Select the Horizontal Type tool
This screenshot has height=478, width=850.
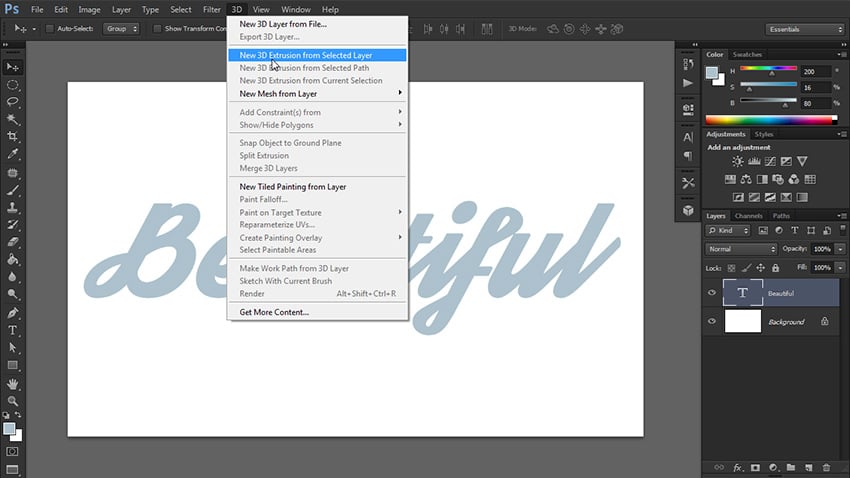[x=13, y=330]
